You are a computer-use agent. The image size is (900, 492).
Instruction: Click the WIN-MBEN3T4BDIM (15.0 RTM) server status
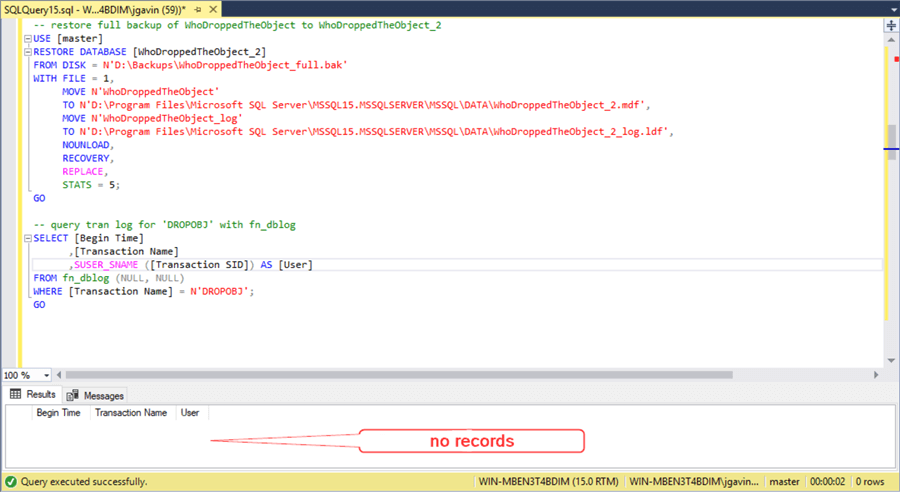(x=549, y=482)
